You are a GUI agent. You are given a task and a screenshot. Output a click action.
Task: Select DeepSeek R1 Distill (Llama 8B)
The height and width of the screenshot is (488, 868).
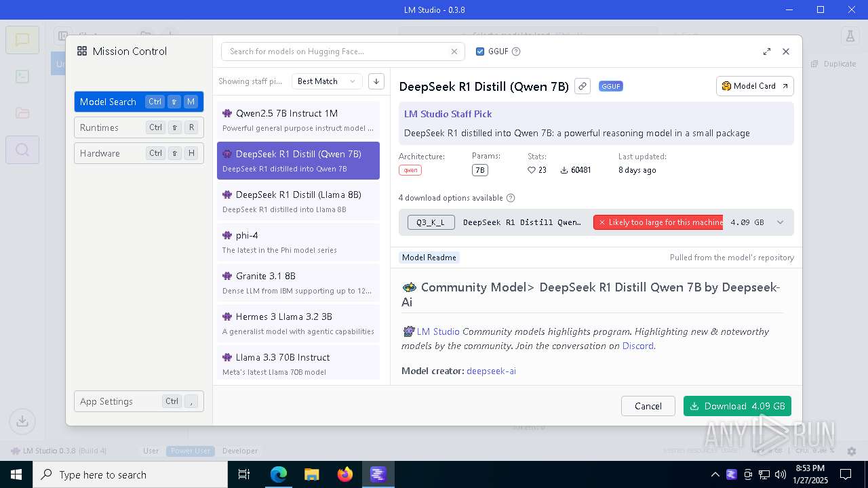coord(298,201)
